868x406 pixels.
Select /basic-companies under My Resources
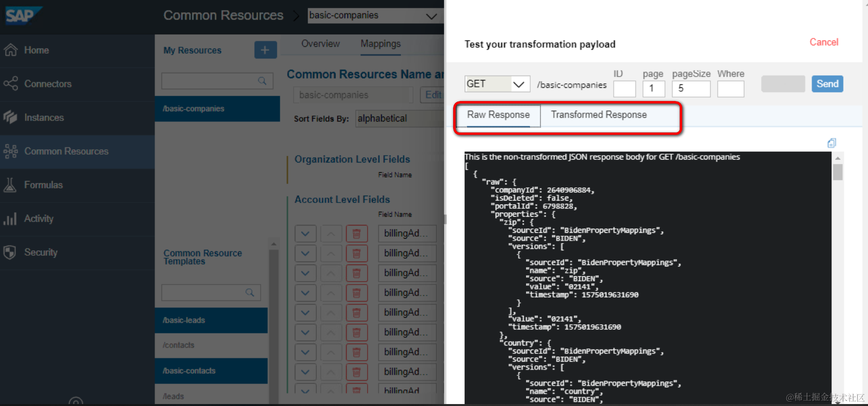tap(218, 109)
